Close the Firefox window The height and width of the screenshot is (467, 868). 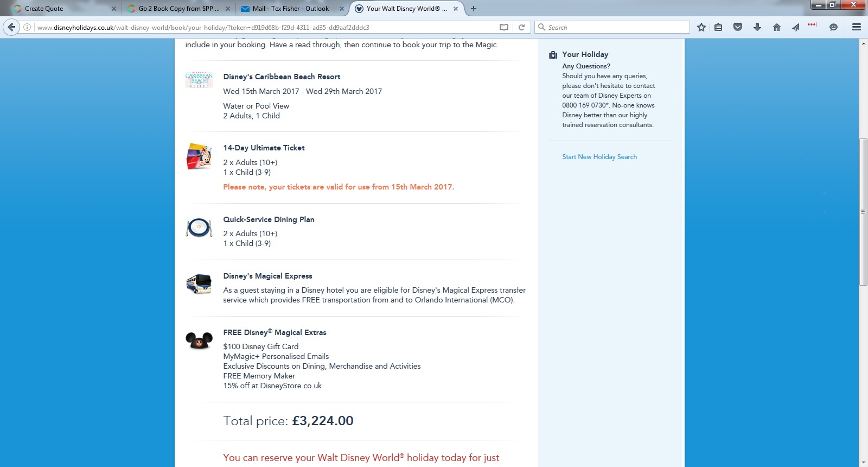tap(853, 5)
